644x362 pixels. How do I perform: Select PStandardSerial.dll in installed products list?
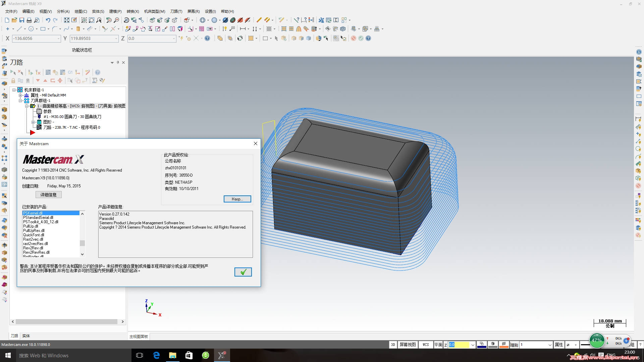pyautogui.click(x=38, y=218)
